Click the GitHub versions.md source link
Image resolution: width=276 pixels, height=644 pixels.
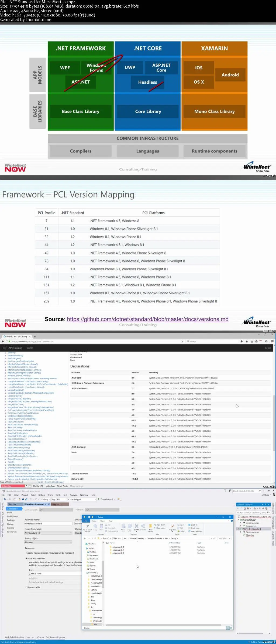click(x=148, y=319)
